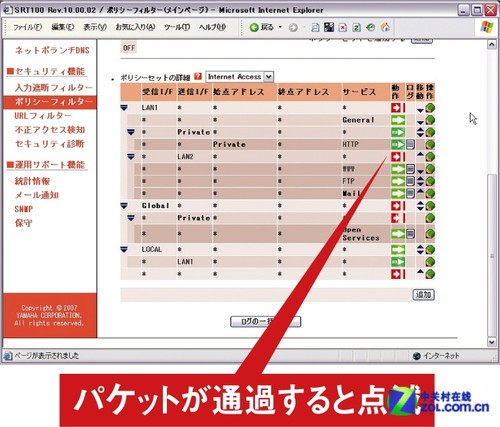The width and height of the screenshot is (500, 427).
Task: Open the ファイル(F) menu
Action: point(28,27)
